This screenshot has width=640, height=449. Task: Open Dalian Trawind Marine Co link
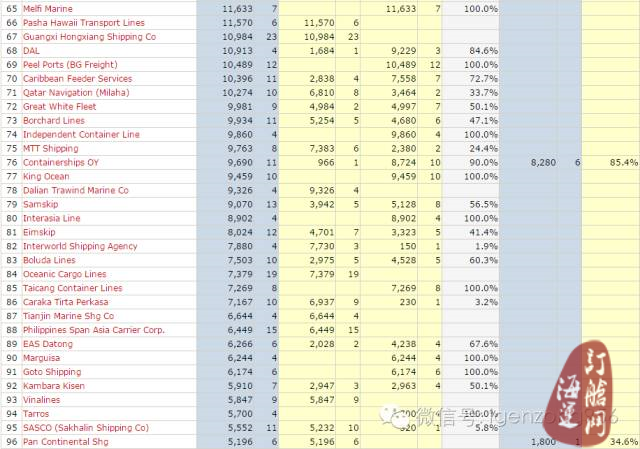pyautogui.click(x=76, y=190)
